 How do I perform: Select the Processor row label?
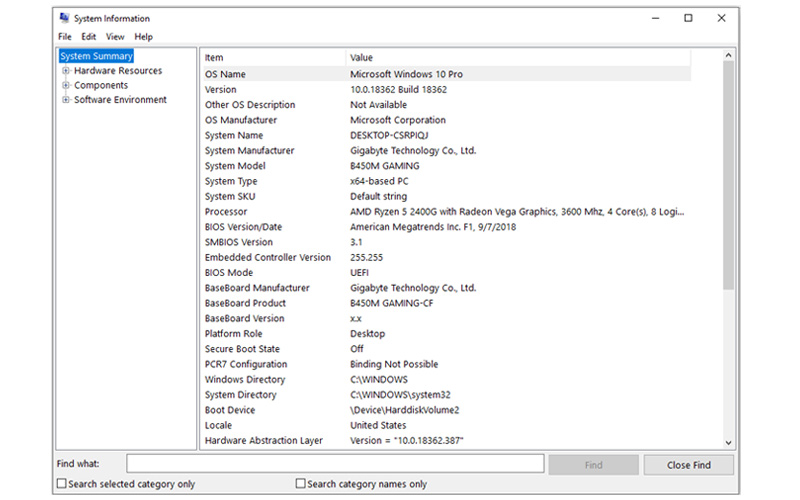[226, 212]
